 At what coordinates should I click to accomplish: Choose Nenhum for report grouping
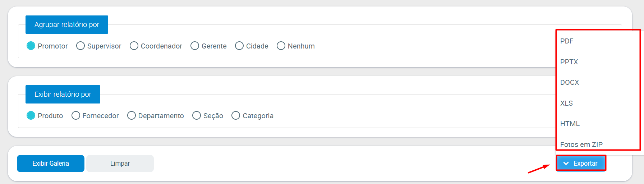click(281, 46)
